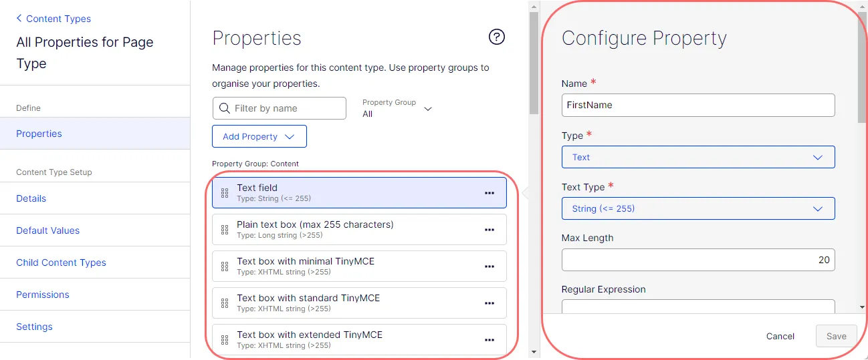Click the Max Length input field
The height and width of the screenshot is (360, 868).
(698, 260)
